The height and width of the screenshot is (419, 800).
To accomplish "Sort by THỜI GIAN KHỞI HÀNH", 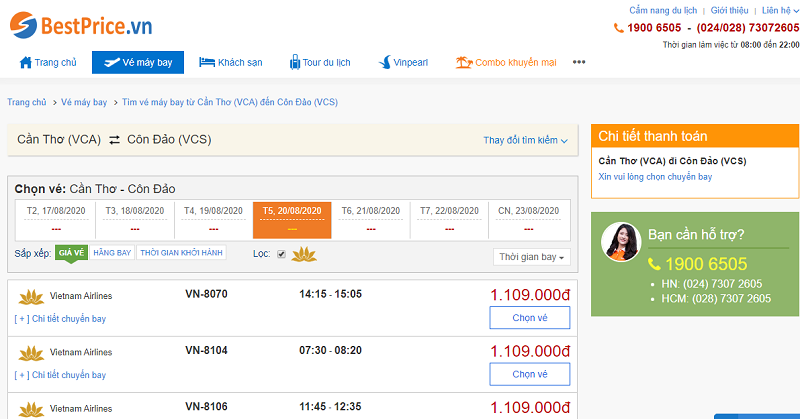I will pos(182,253).
